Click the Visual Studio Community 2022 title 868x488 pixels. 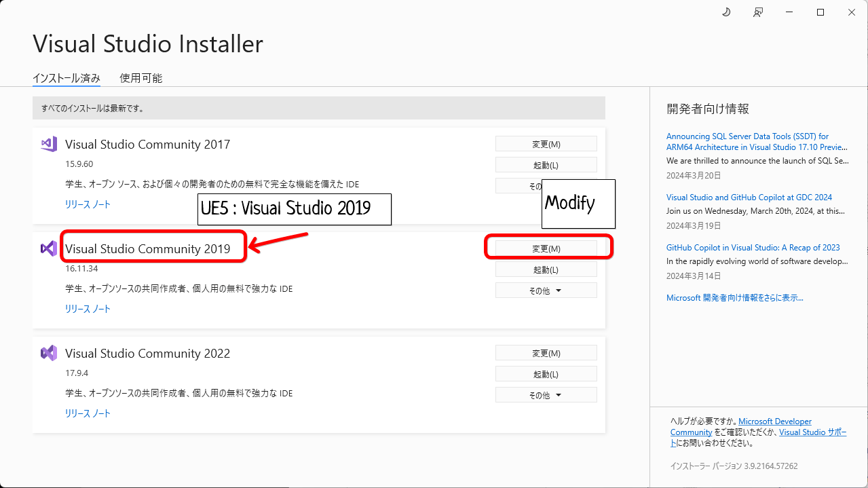pyautogui.click(x=147, y=354)
